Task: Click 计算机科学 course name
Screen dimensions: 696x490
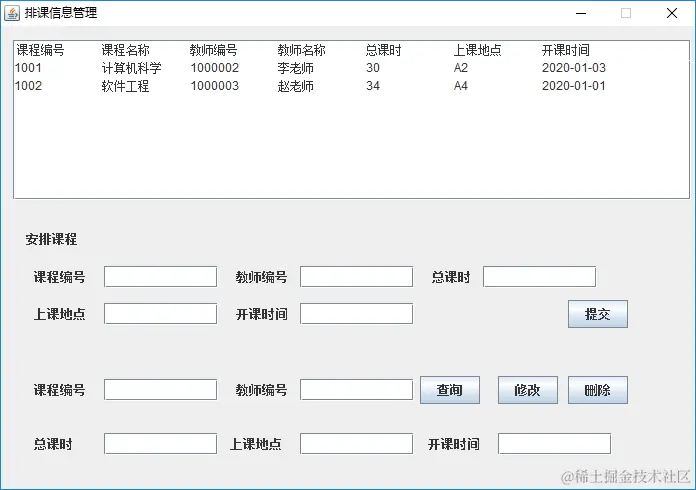Action: 131,68
